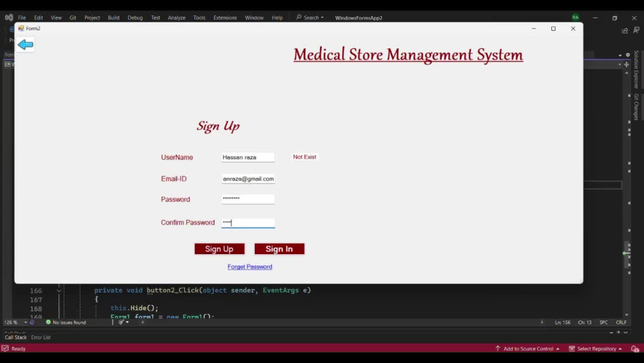Click the UserName input field
This screenshot has width=644, height=363.
pos(248,157)
